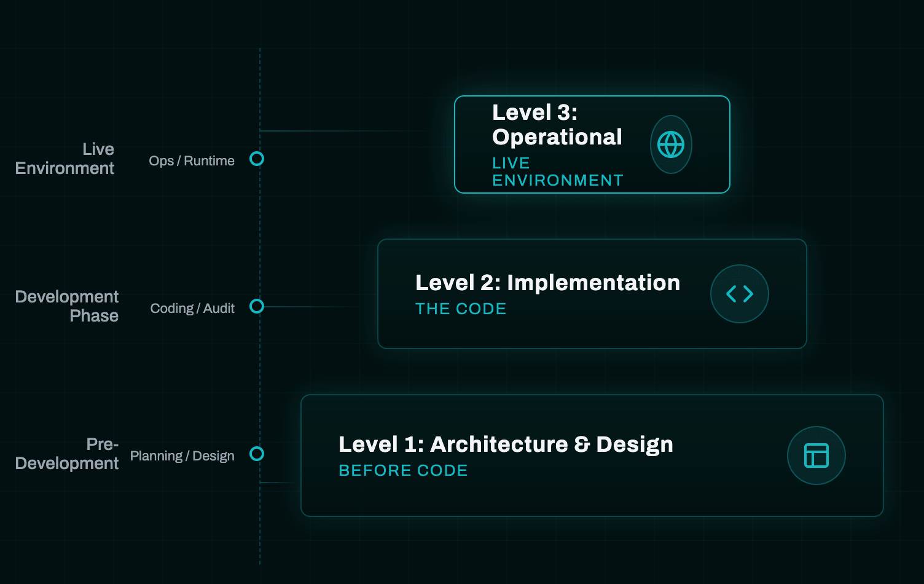Select the icon next to Level 2: Implementation heading
This screenshot has width=924, height=584.
click(x=739, y=294)
